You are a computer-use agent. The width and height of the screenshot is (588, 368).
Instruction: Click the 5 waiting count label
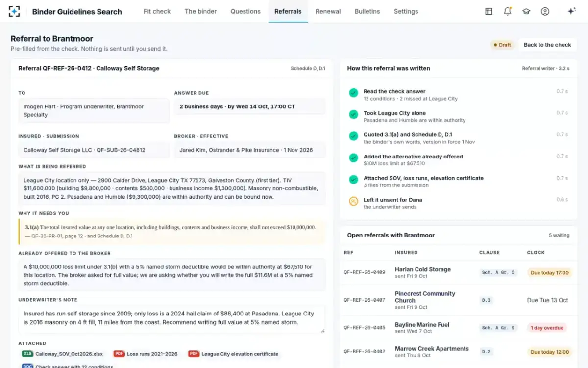tap(559, 235)
